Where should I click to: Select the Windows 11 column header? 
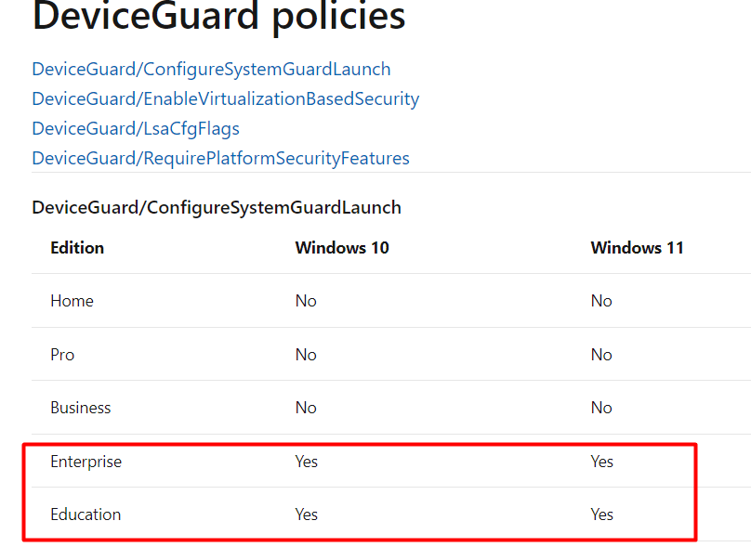638,247
